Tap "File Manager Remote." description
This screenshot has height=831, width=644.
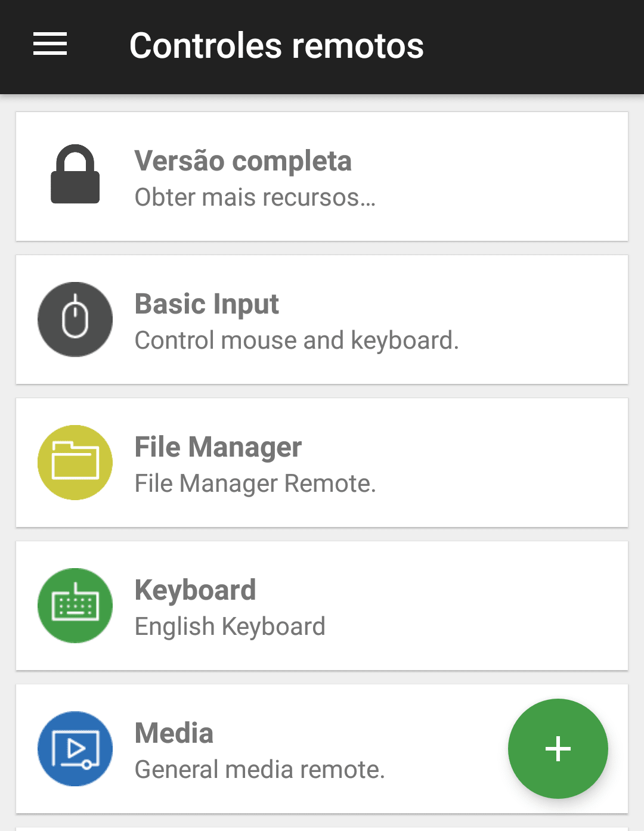(255, 483)
